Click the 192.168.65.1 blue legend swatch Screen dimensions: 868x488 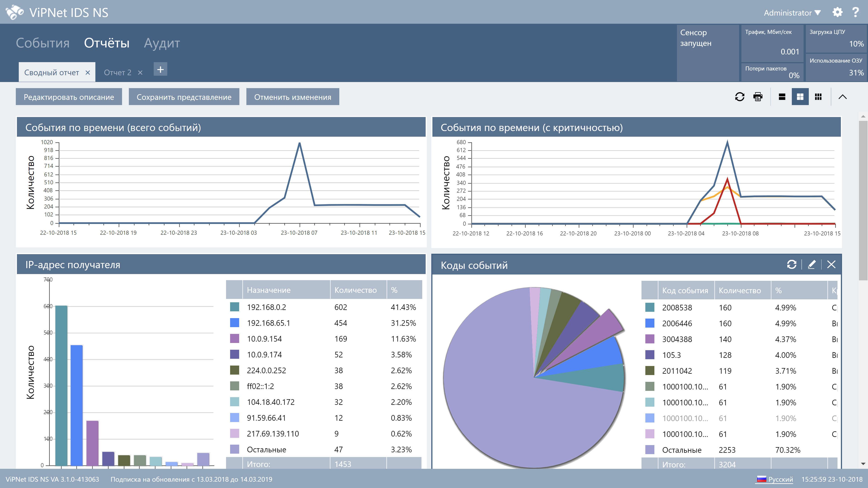click(x=235, y=323)
